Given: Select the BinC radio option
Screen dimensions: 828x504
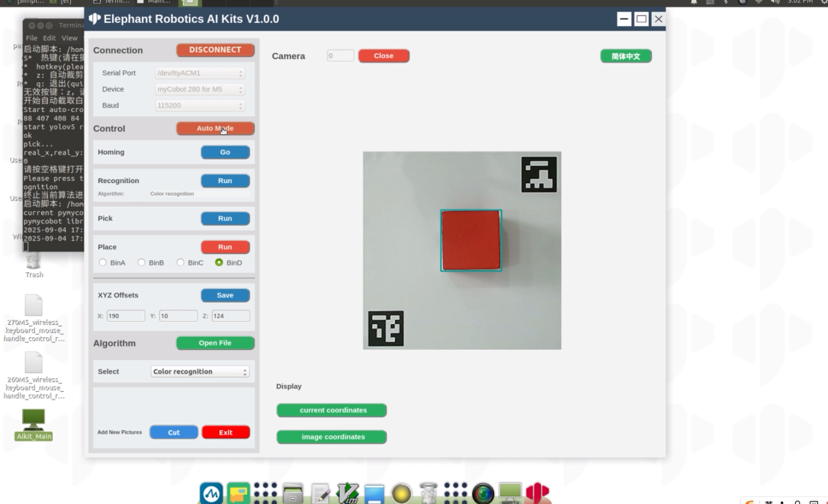Looking at the screenshot, I should tap(181, 262).
